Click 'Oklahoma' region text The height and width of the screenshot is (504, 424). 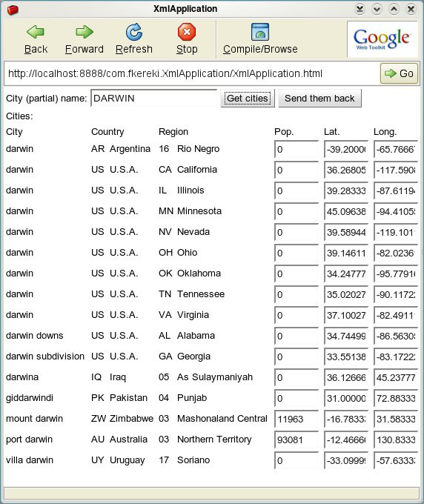[199, 273]
